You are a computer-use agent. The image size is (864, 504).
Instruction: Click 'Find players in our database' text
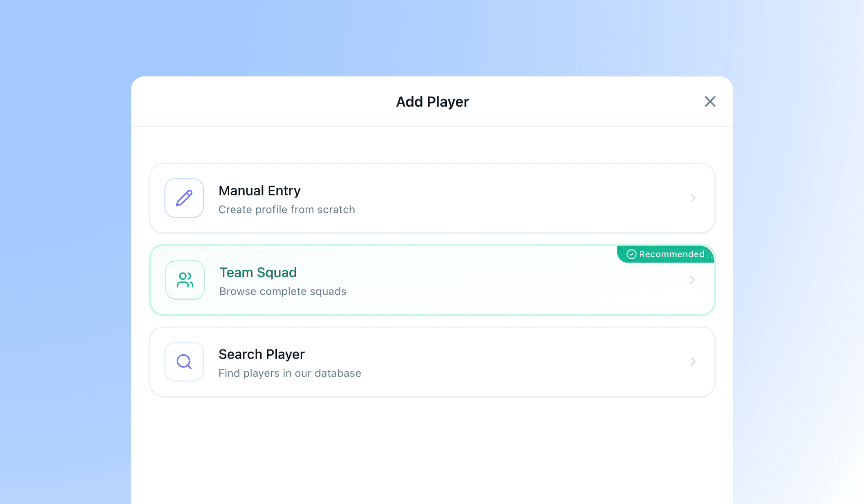click(290, 373)
